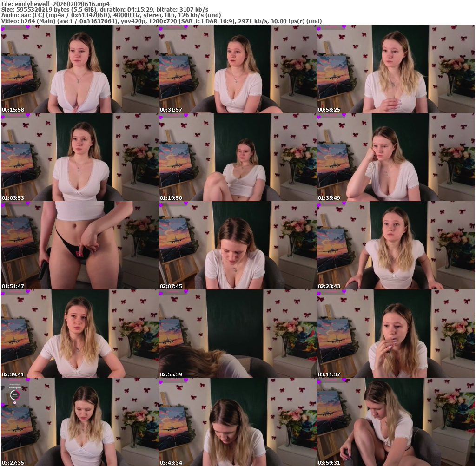Click the file name line starting "File:"
The image size is (476, 466).
click(x=55, y=4)
